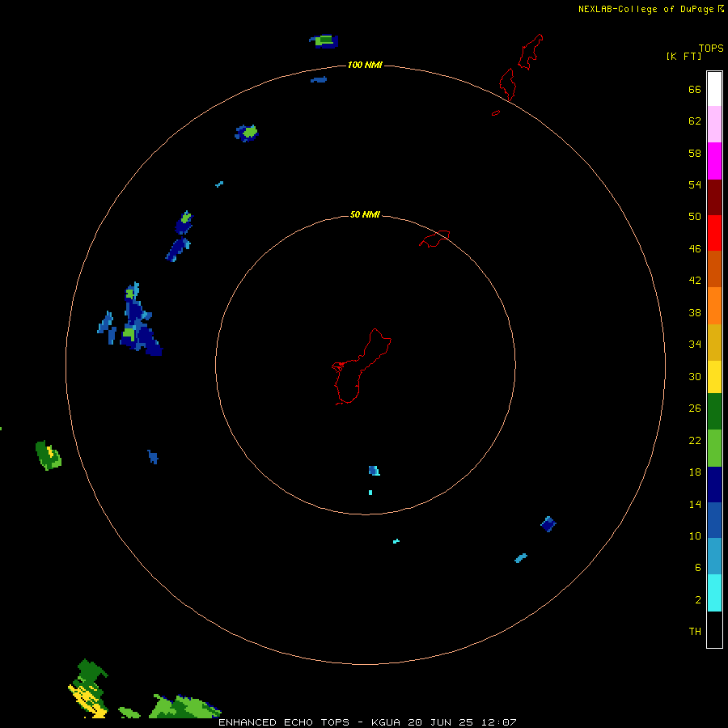Viewport: 728px width, 728px height.
Task: Click the light pink 62 K FT swatch
Action: (714, 124)
